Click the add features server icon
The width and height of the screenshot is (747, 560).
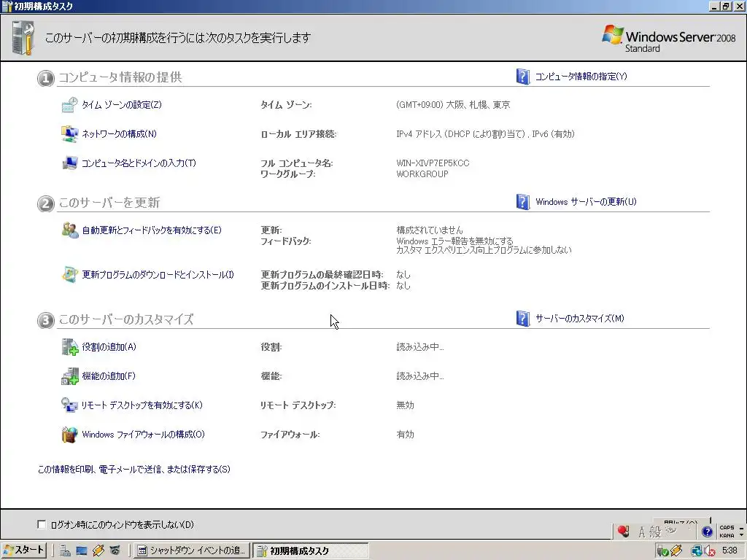(x=69, y=376)
